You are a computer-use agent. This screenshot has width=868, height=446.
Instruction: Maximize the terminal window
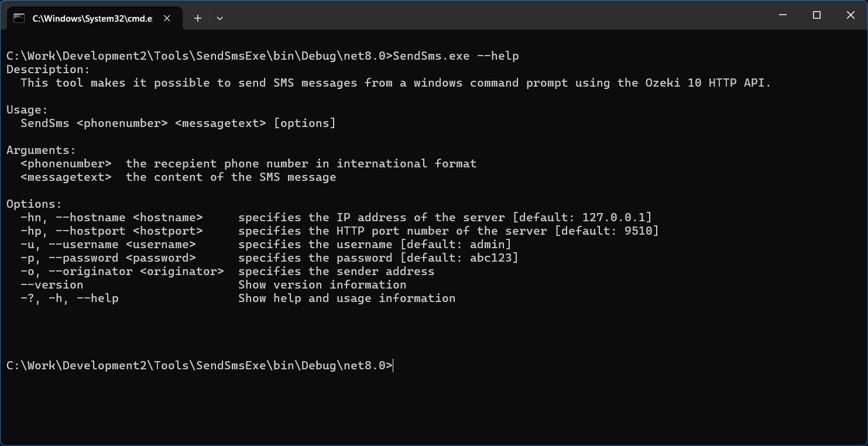[817, 16]
